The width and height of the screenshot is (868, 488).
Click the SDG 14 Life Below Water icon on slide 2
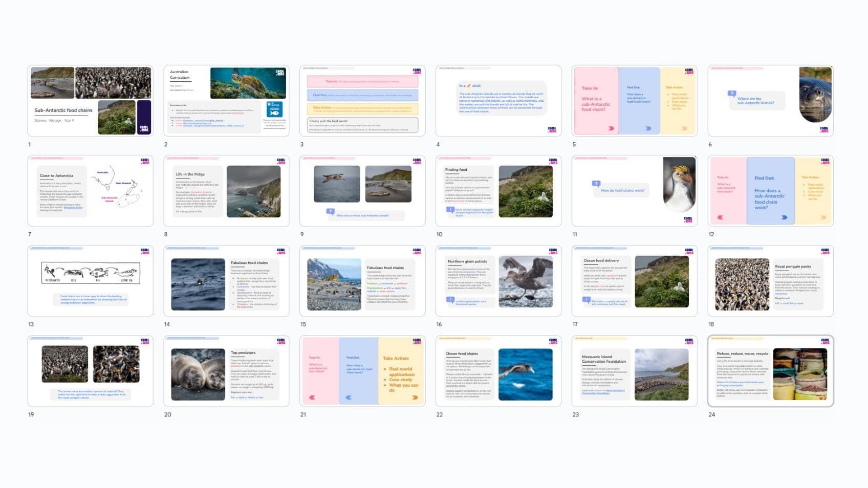[275, 109]
